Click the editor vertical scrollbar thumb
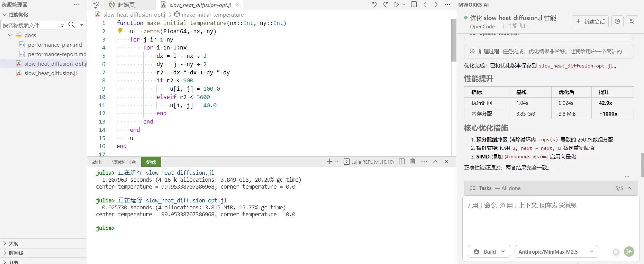This screenshot has width=644, height=264. 454,40
